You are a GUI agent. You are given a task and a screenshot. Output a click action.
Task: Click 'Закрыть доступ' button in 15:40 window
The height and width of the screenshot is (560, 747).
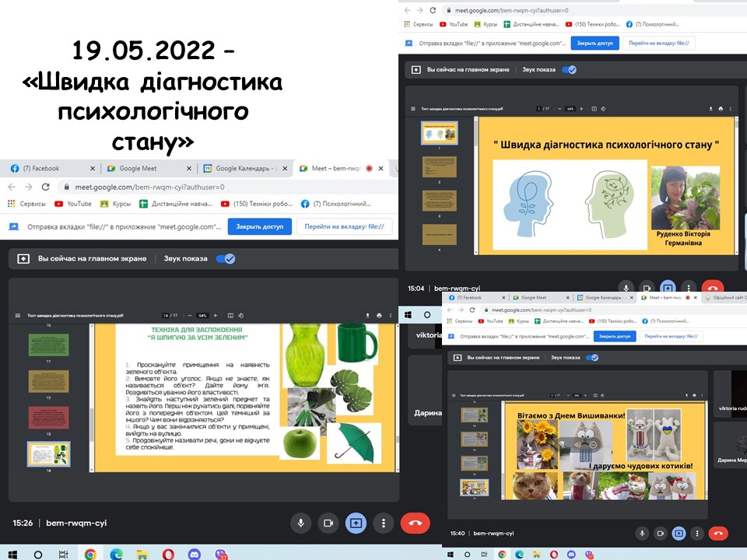pyautogui.click(x=615, y=336)
